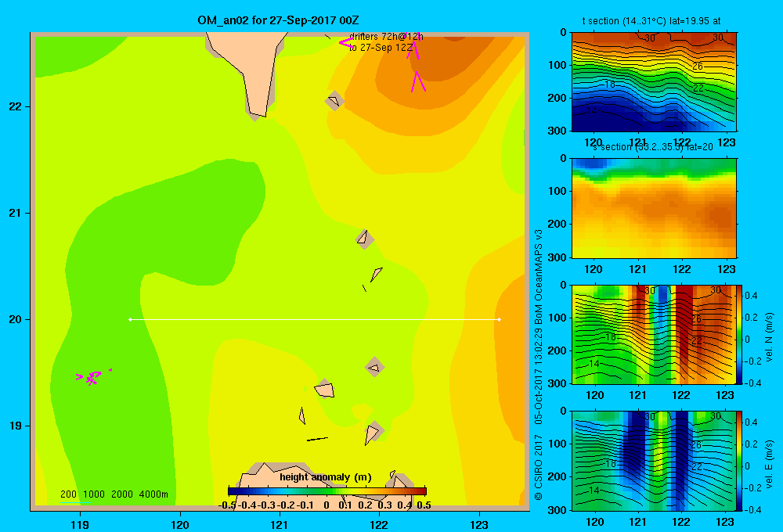Click latitude tick label '22'
This screenshot has width=783, height=532.
[x=16, y=107]
